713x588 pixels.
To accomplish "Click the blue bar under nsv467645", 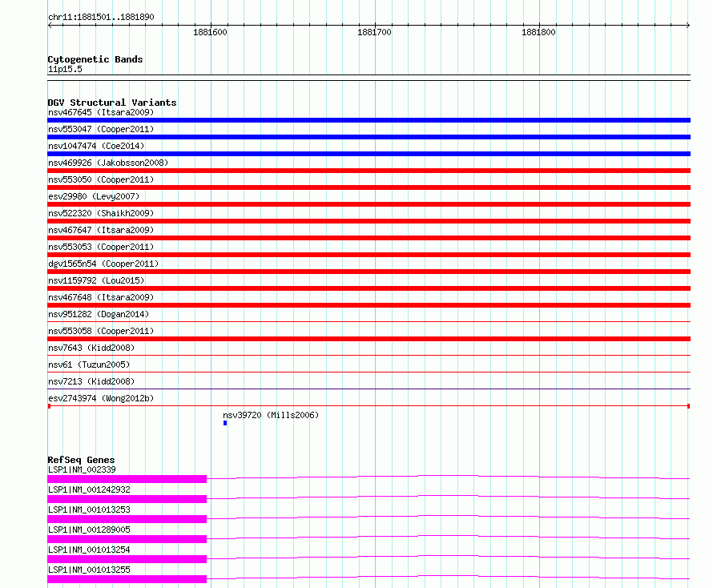I will [x=369, y=120].
